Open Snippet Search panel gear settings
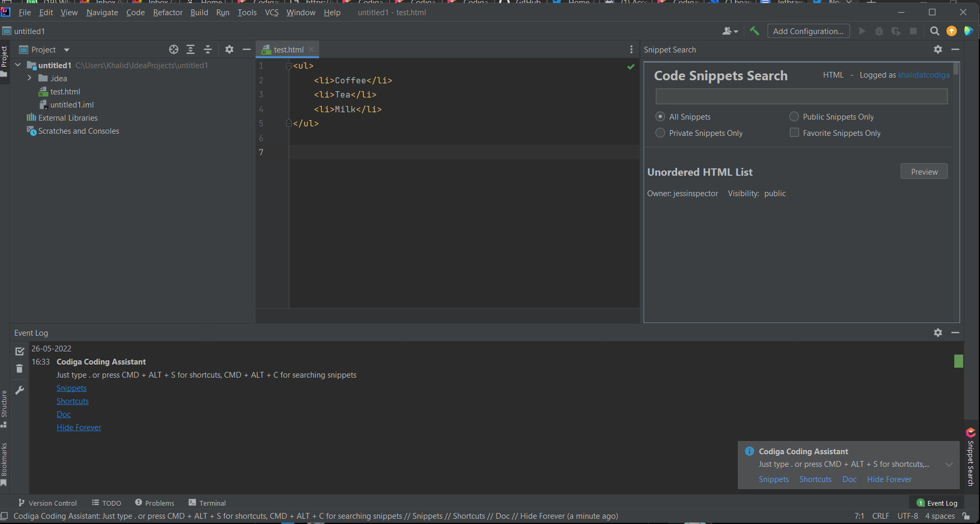This screenshot has width=980, height=524. tap(938, 49)
